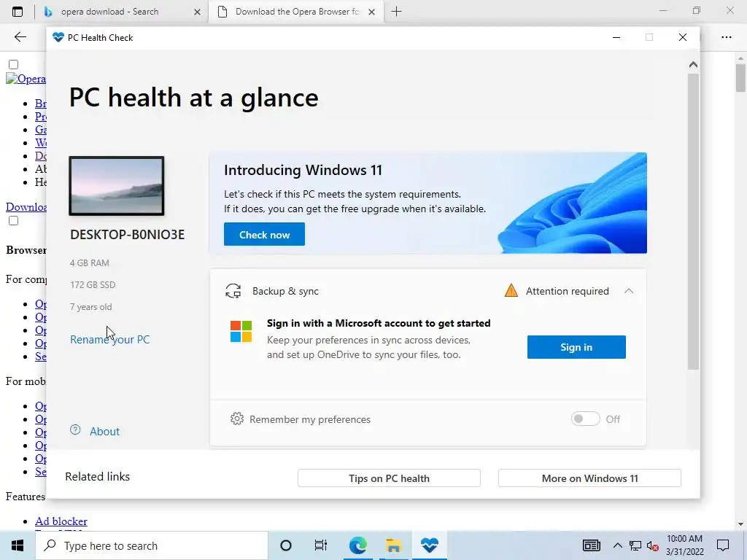Switch to Download the Opera Browser tab
This screenshot has width=747, height=560.
[295, 12]
